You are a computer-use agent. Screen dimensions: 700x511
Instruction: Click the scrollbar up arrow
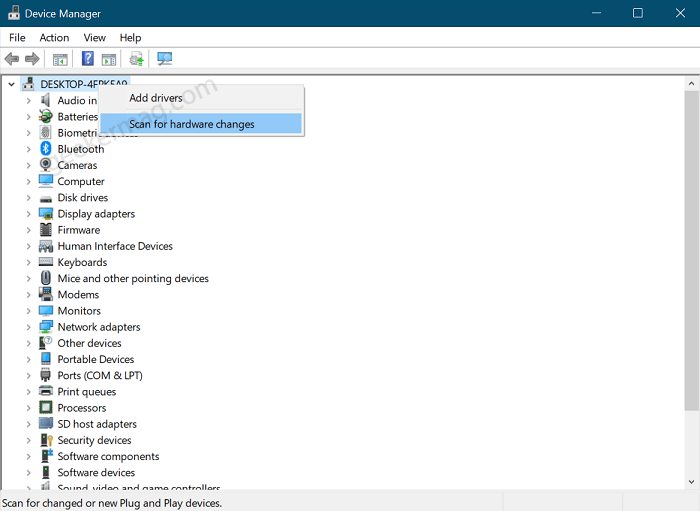point(692,83)
